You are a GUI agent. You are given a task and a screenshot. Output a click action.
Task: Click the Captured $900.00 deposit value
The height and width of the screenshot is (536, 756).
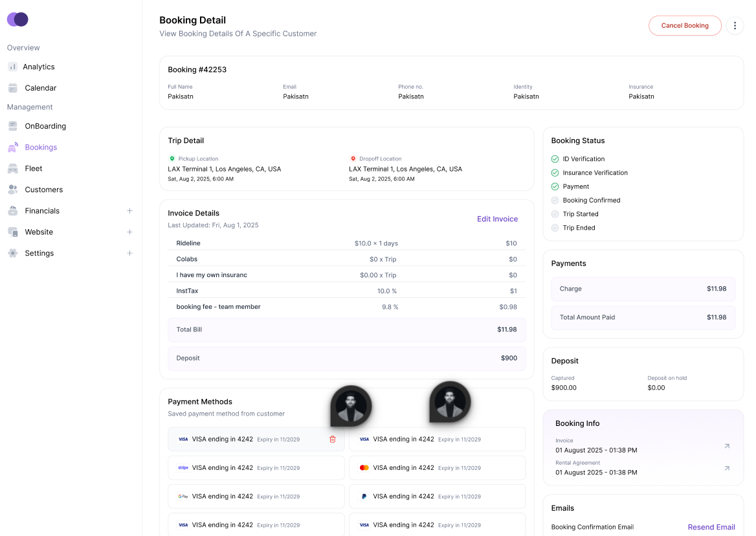564,388
